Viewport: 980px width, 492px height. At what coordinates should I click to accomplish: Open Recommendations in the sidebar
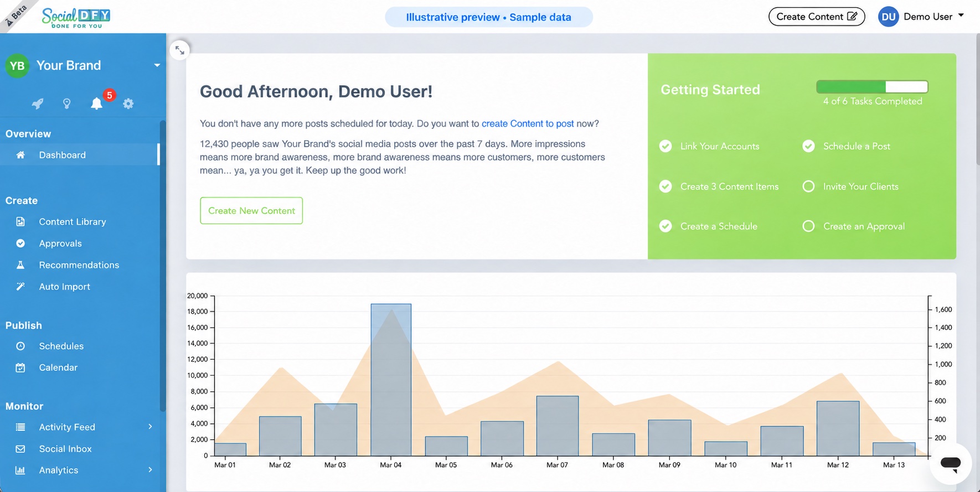(80, 265)
